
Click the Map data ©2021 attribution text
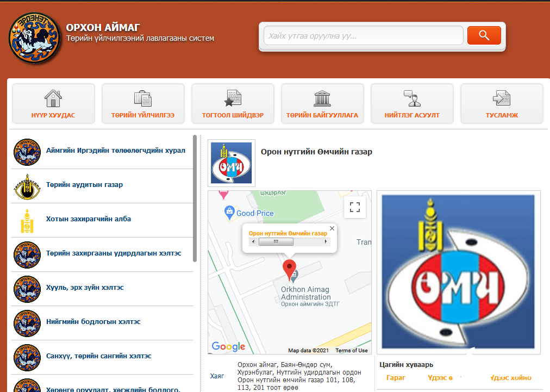(x=308, y=350)
